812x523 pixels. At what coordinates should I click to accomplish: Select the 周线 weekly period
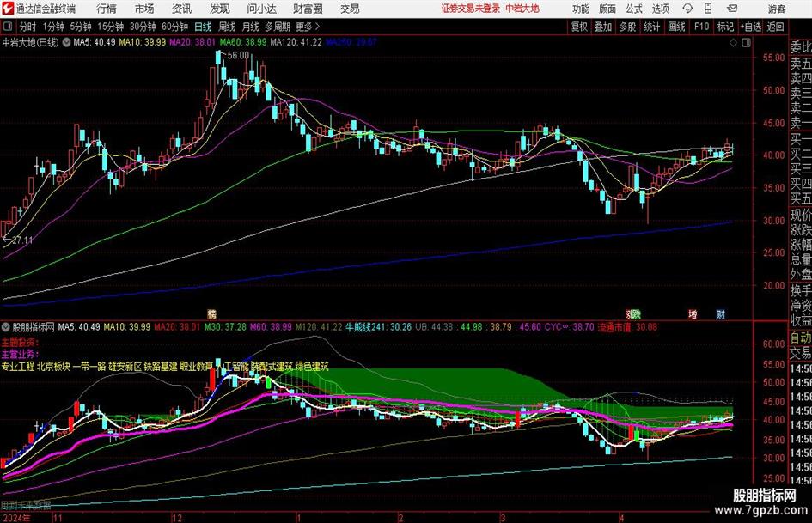227,27
